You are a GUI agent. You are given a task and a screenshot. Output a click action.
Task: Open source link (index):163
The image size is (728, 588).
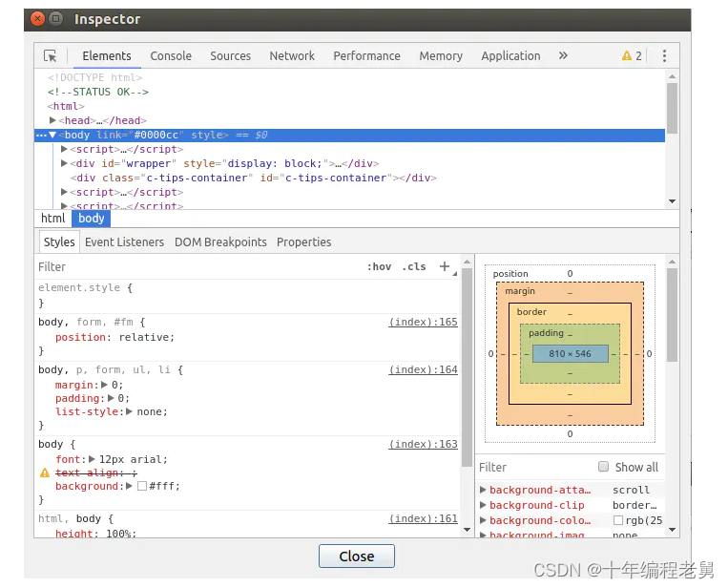424,444
